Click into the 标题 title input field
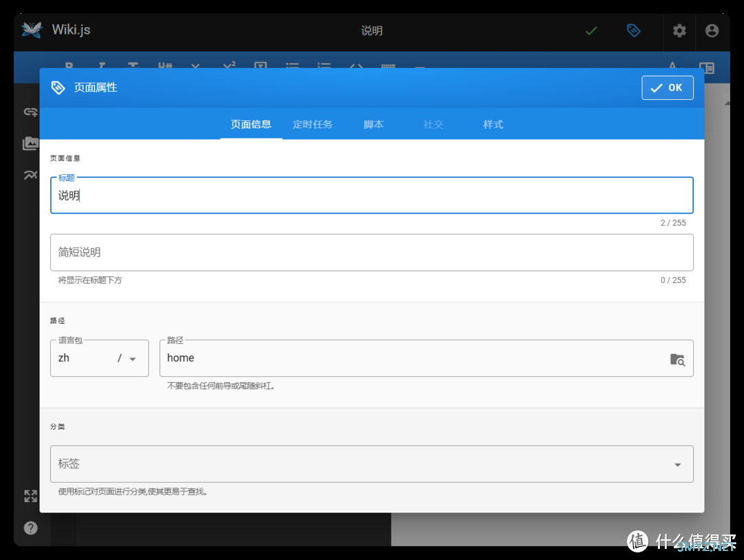The image size is (744, 560). (371, 196)
